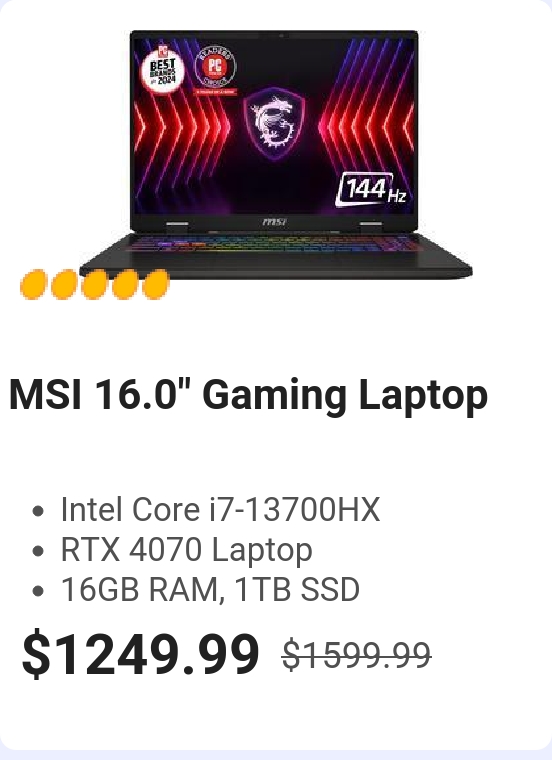Click the second rating star
The width and height of the screenshot is (552, 760).
pos(64,285)
